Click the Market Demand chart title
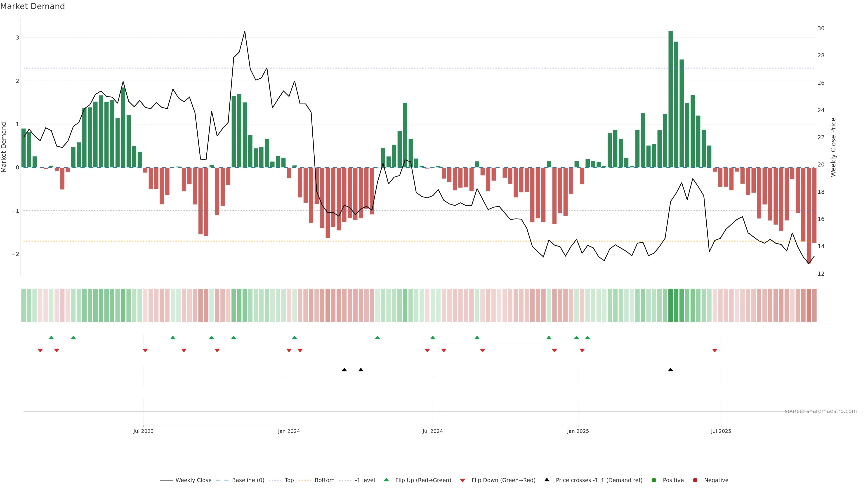This screenshot has height=488, width=868. 32,6
